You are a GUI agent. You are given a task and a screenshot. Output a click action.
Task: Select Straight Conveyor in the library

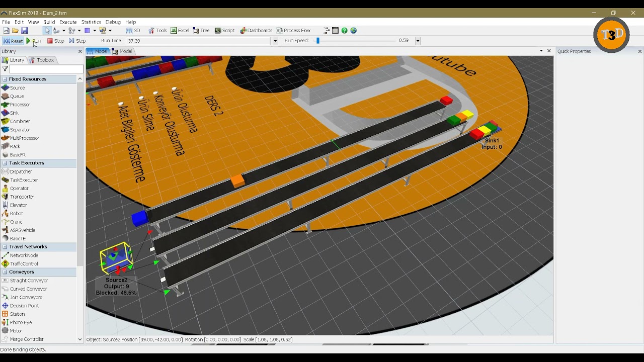coord(25,281)
